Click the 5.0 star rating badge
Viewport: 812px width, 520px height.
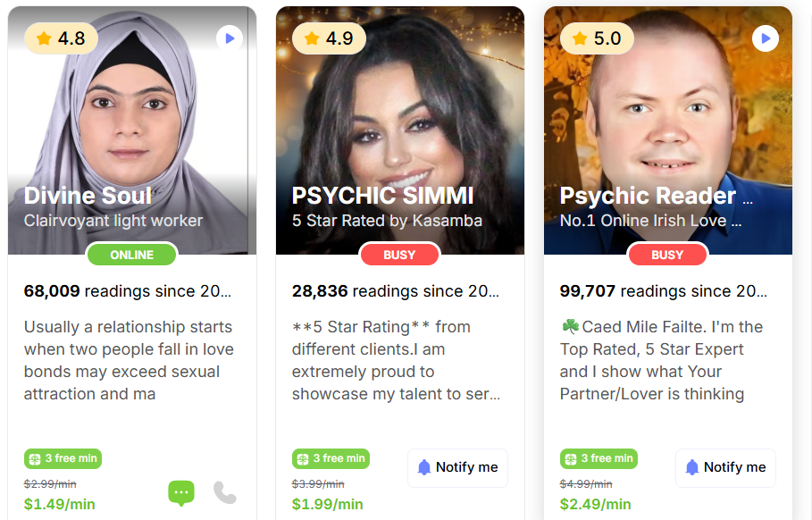[x=597, y=38]
